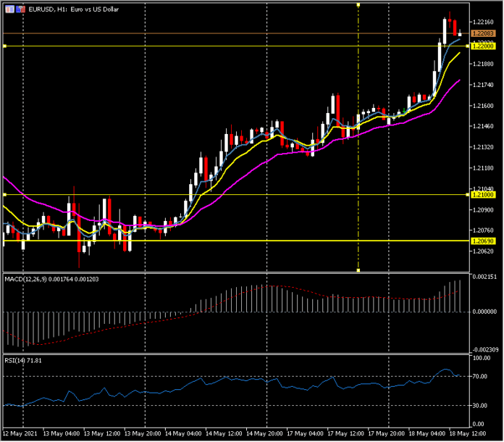Click the 1.21880 price scale value
The height and width of the screenshot is (442, 504).
pyautogui.click(x=483, y=64)
